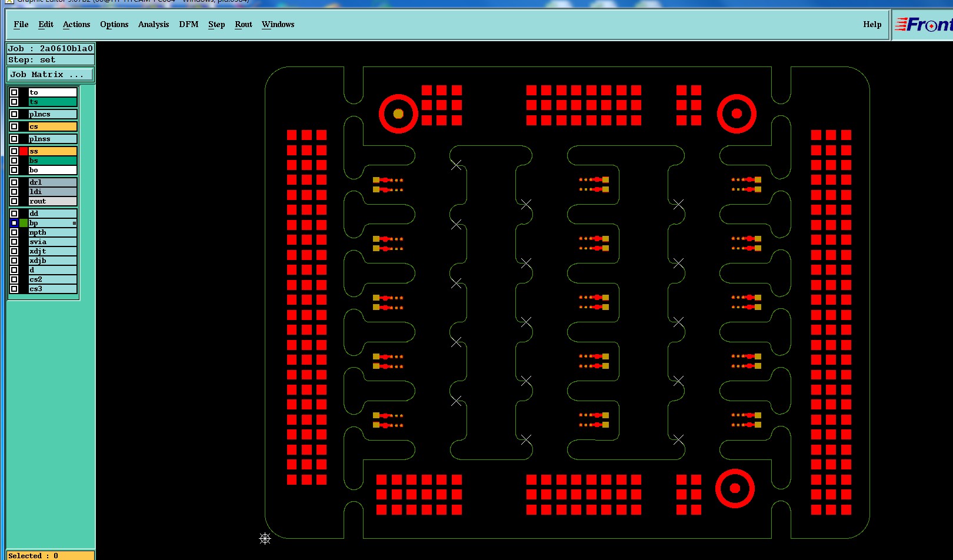Select the 'xdjb' layer name
Viewport: 953px width, 560px height.
pyautogui.click(x=53, y=261)
